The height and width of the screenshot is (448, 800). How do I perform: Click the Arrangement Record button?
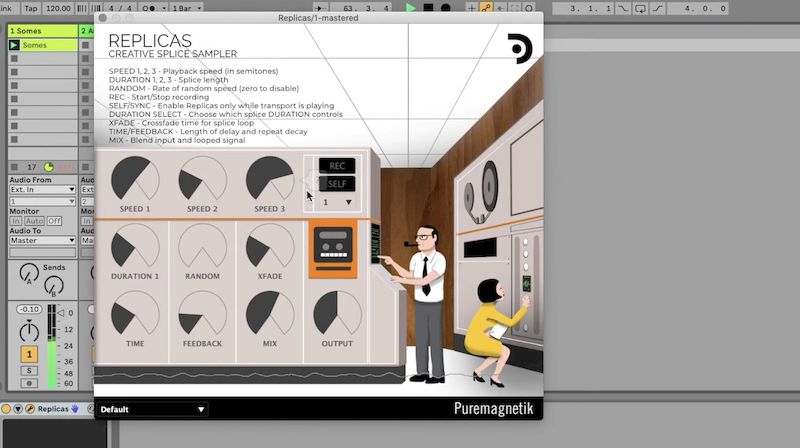pyautogui.click(x=445, y=8)
